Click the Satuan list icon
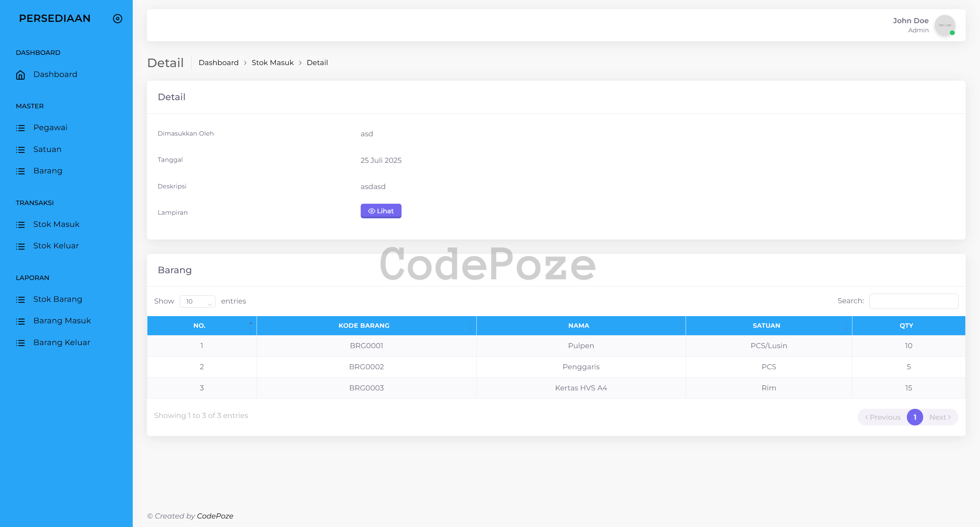Image resolution: width=980 pixels, height=527 pixels. (x=20, y=150)
